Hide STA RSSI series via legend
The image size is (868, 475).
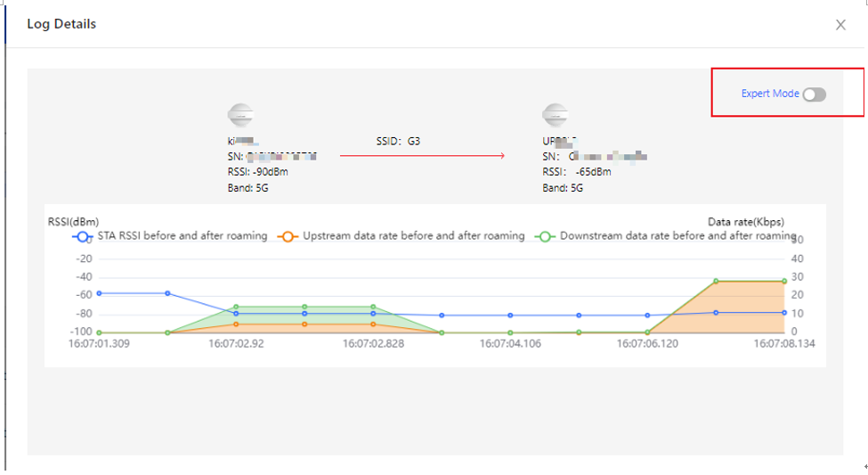point(169,236)
